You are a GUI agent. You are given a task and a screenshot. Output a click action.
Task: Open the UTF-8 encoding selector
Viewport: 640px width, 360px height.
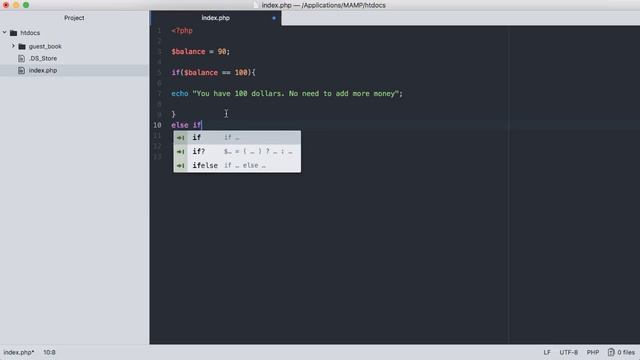pos(569,352)
